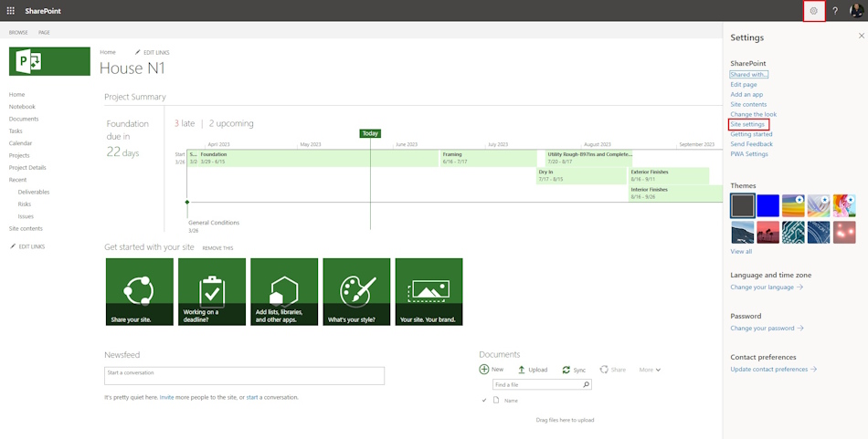868x439 pixels.
Task: Open Calendar in left navigation
Action: pyautogui.click(x=20, y=143)
